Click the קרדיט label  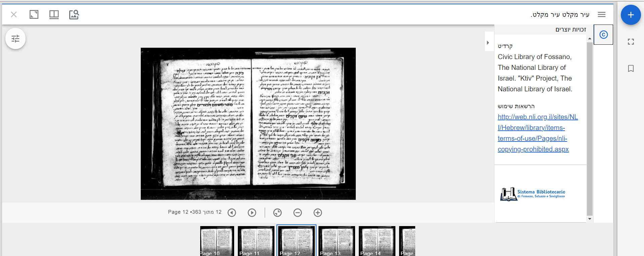(505, 46)
